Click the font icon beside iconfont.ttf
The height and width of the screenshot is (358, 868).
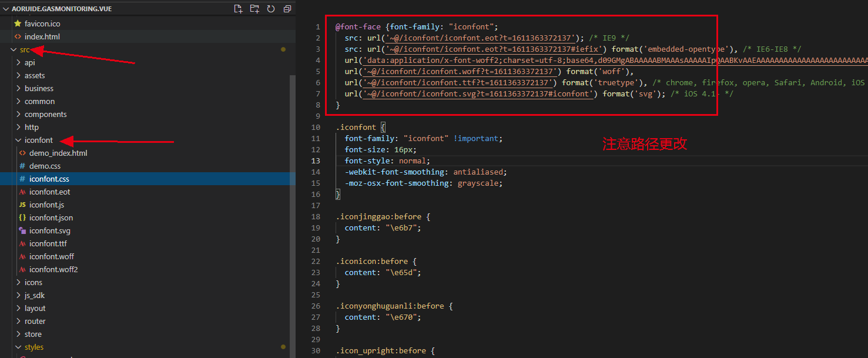22,243
